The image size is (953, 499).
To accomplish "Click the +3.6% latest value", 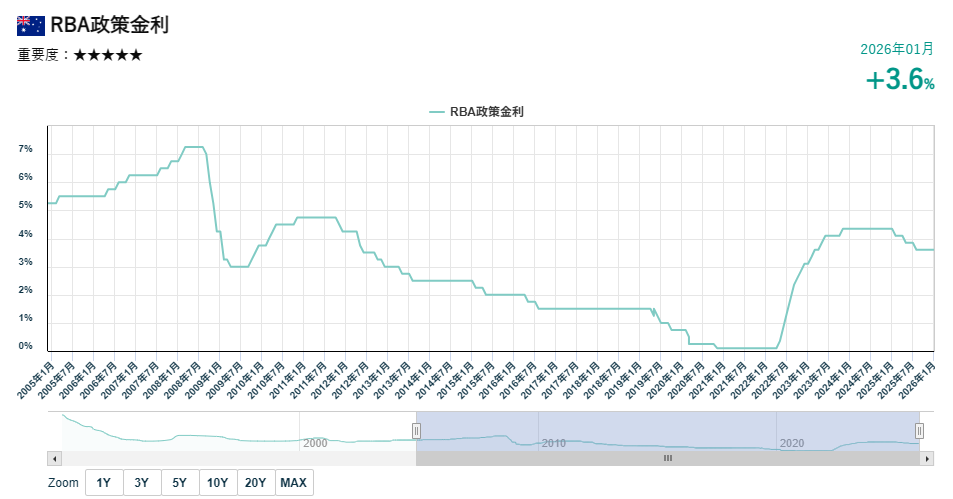I will coord(900,80).
